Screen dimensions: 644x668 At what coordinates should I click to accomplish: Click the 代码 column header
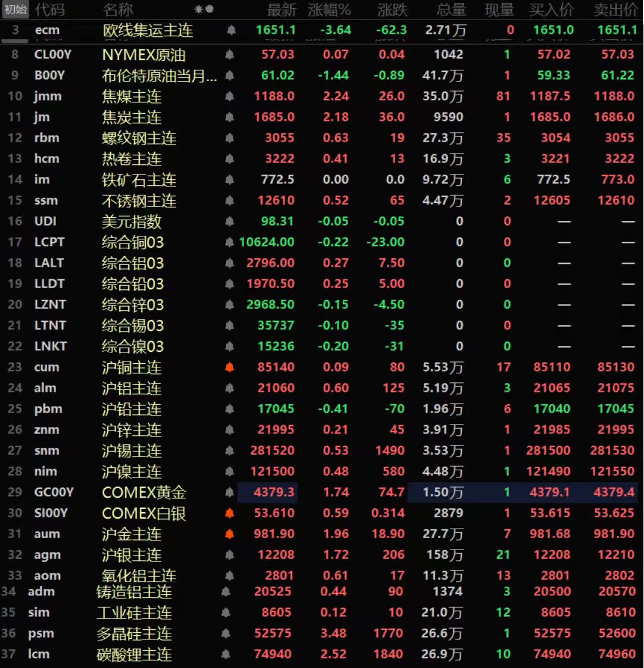point(50,10)
